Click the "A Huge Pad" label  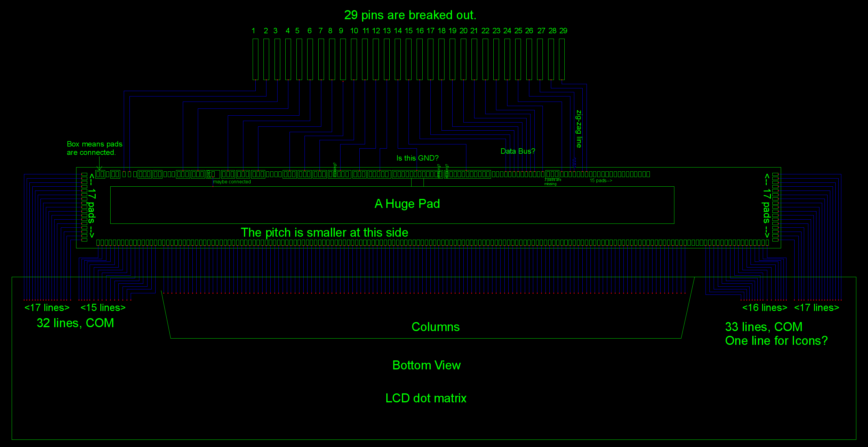(407, 204)
